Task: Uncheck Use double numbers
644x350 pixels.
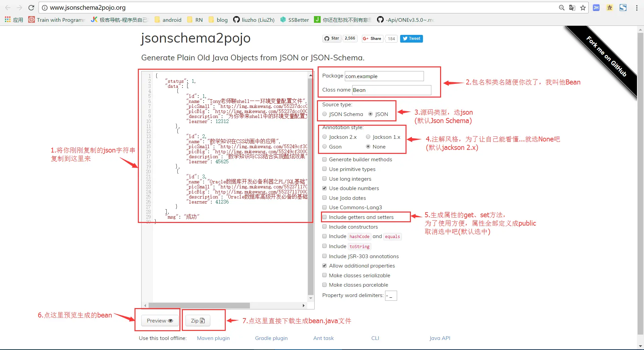Action: pos(324,188)
